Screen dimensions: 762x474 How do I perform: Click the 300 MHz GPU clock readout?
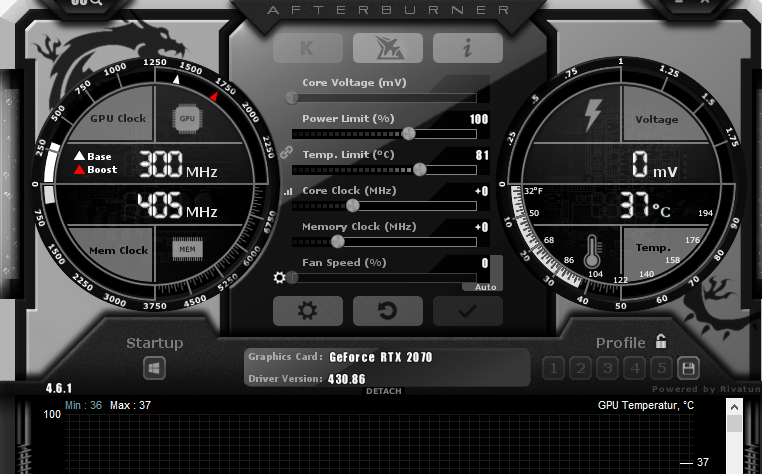coord(178,164)
